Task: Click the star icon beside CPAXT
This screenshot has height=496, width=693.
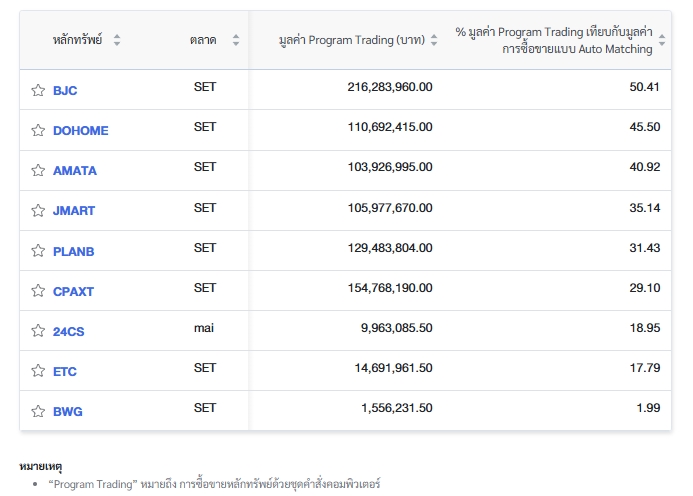Action: 38,290
